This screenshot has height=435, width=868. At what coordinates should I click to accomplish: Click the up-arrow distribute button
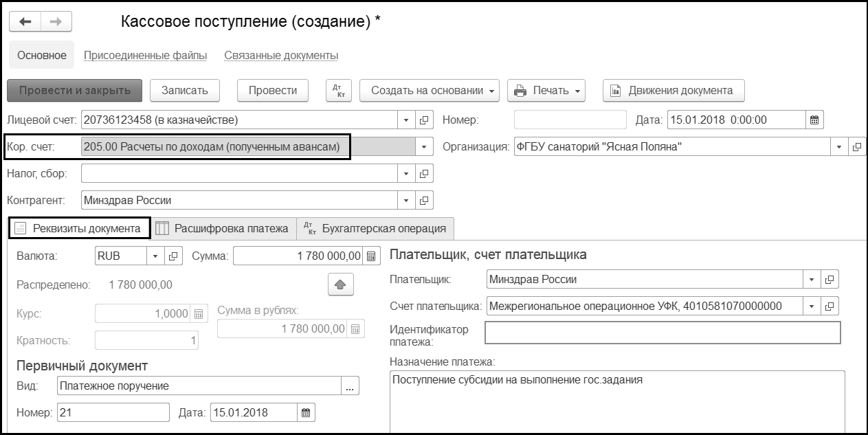point(341,284)
